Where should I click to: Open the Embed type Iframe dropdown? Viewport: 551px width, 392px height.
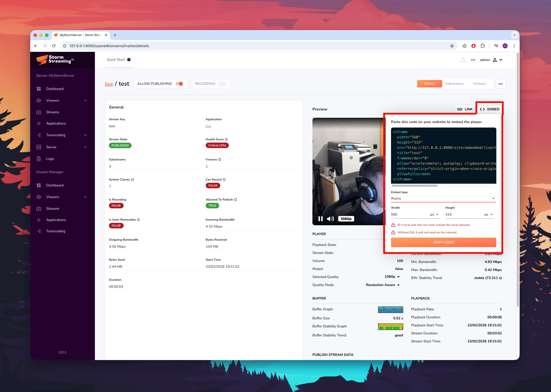(443, 198)
